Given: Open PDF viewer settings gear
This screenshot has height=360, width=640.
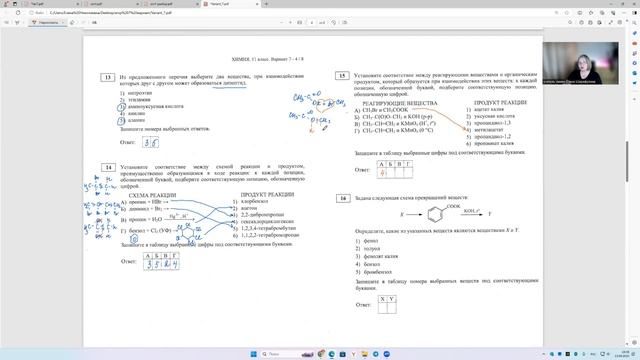Looking at the screenshot, I should pyautogui.click(x=620, y=22).
